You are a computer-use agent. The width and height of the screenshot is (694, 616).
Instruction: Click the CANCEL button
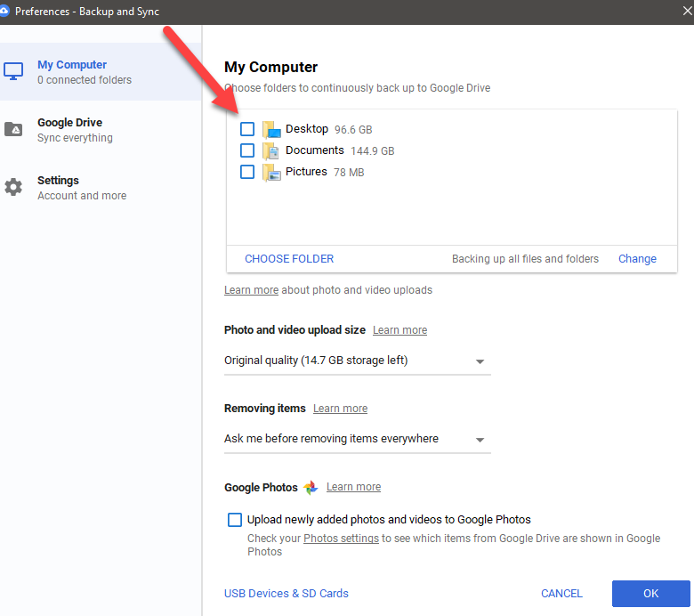[561, 594]
